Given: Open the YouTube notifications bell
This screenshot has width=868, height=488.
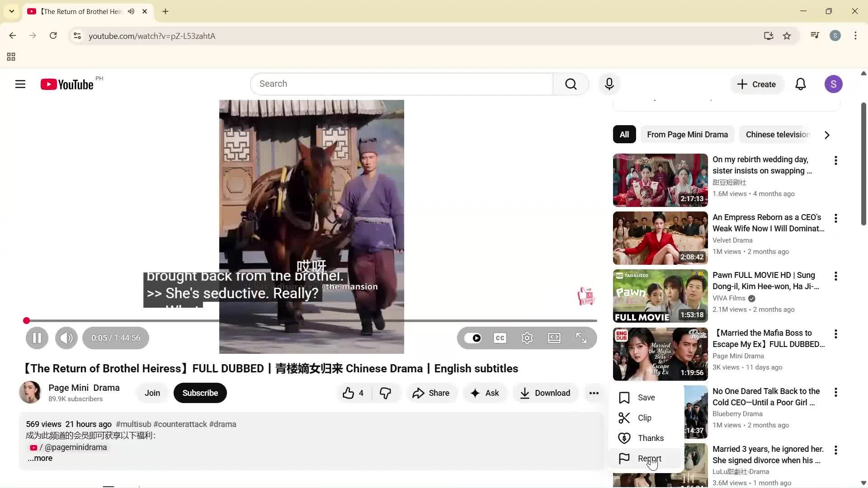Looking at the screenshot, I should (800, 84).
